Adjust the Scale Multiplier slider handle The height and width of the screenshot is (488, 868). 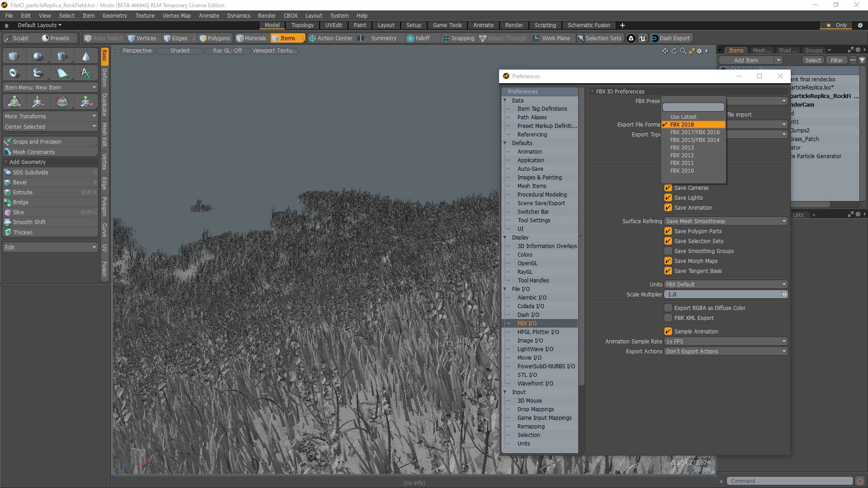click(784, 295)
